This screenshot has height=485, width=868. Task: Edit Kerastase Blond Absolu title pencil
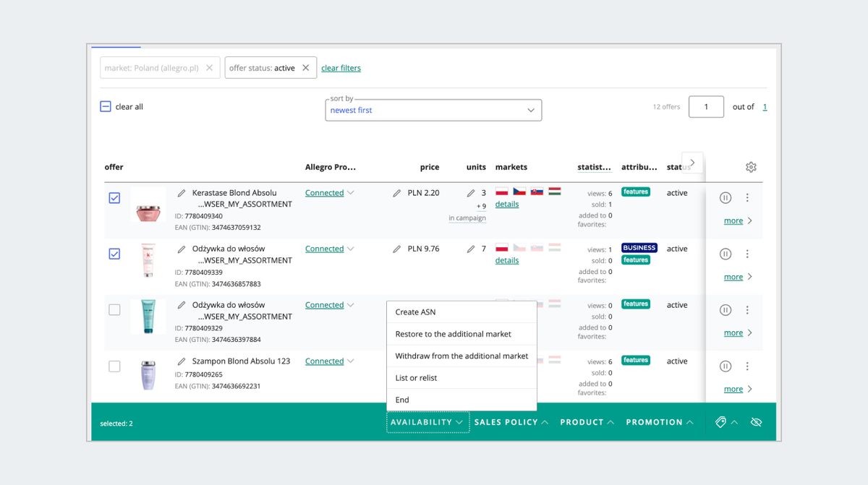tap(182, 193)
